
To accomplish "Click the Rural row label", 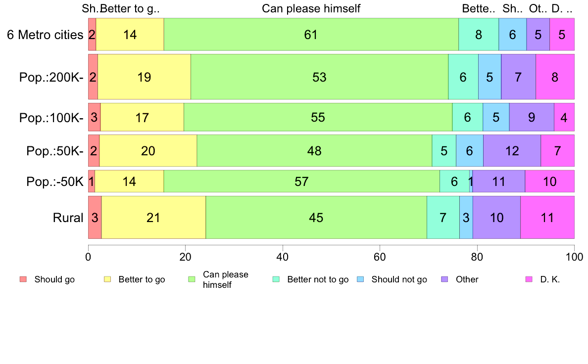I will pyautogui.click(x=68, y=218).
